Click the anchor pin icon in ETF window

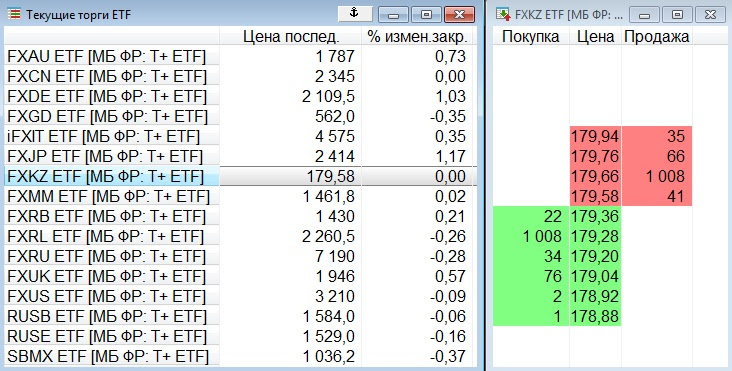click(355, 14)
